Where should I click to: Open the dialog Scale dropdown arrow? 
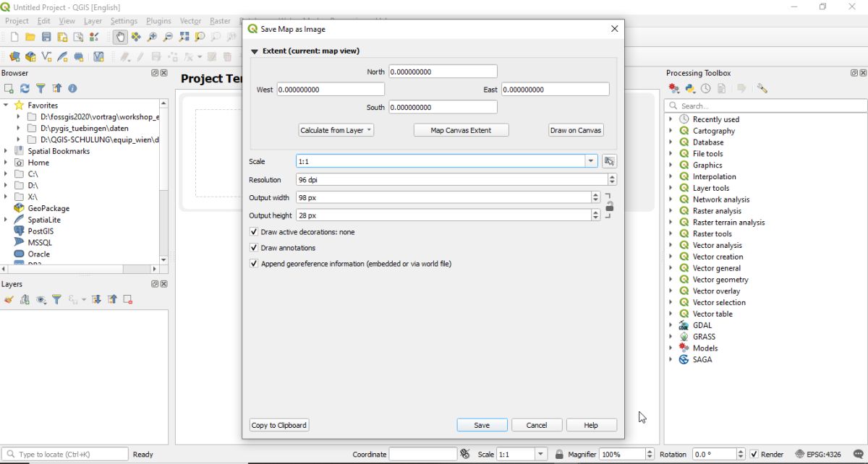(591, 161)
